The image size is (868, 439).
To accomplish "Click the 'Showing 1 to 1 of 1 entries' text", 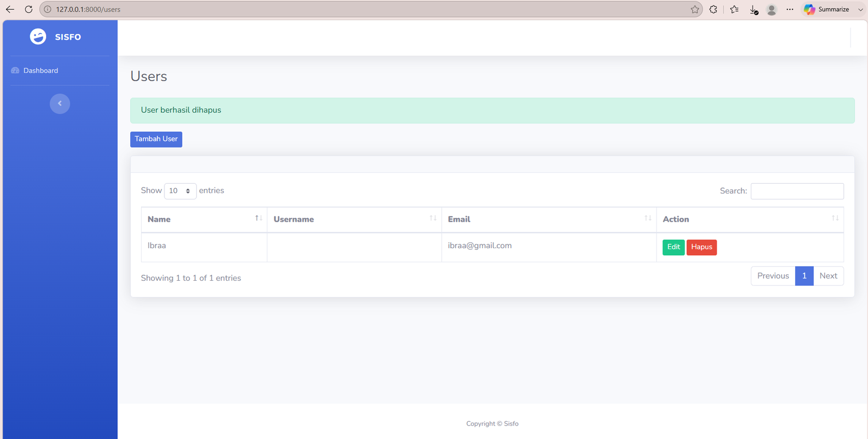I will (191, 278).
